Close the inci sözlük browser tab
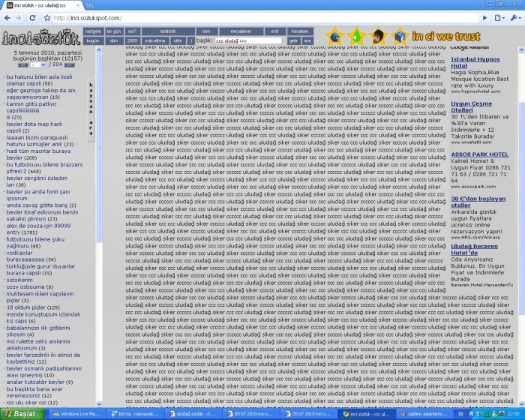The image size is (525, 420). pyautogui.click(x=78, y=5)
